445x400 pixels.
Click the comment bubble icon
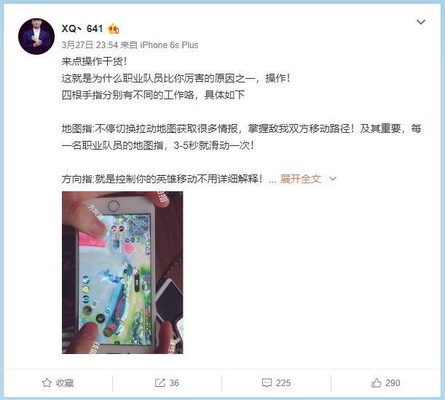267,383
